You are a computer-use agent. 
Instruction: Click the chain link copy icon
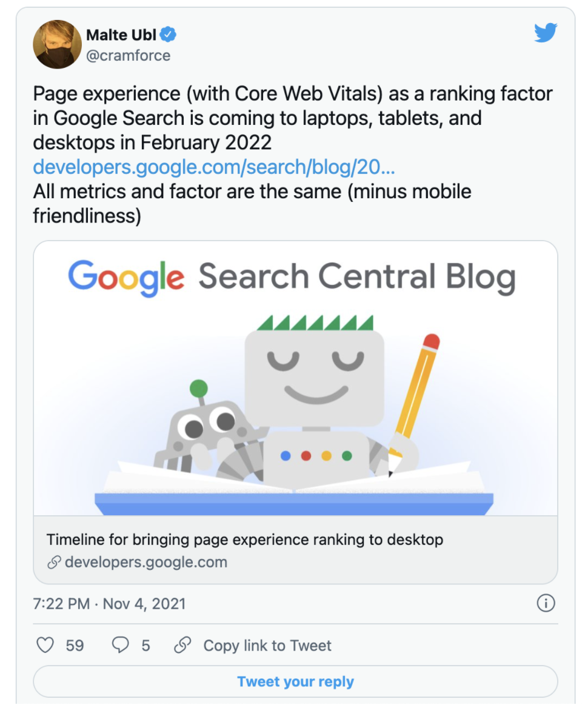(182, 645)
